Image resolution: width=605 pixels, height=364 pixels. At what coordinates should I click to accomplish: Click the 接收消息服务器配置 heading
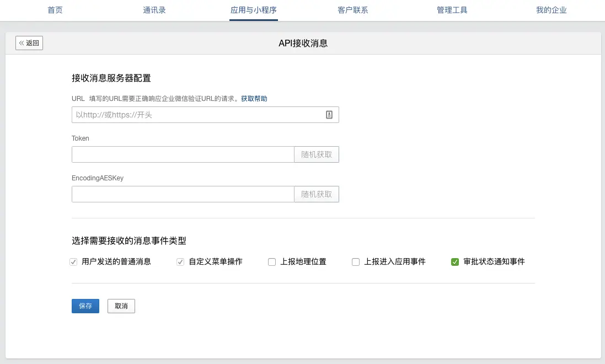pos(111,78)
